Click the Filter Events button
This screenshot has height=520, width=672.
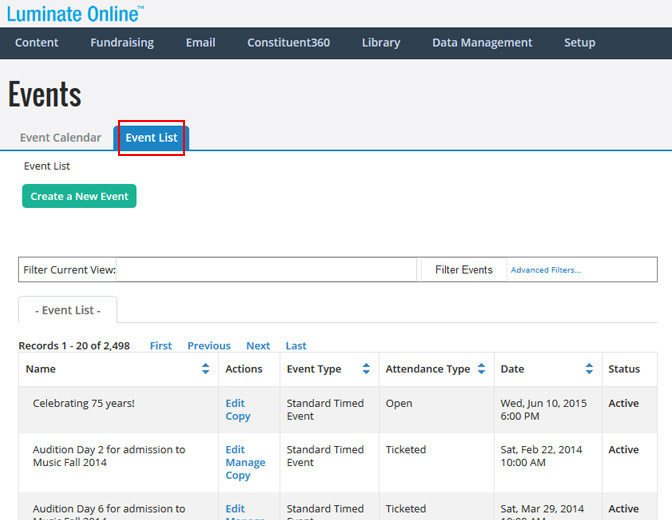(463, 270)
